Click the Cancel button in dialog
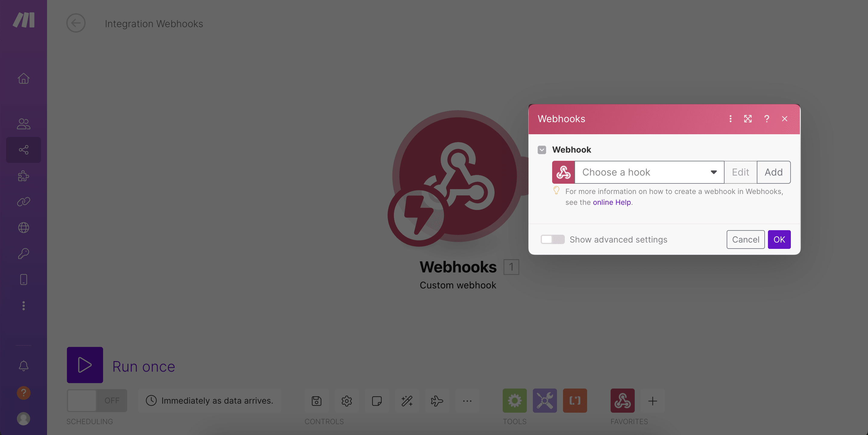 tap(746, 239)
